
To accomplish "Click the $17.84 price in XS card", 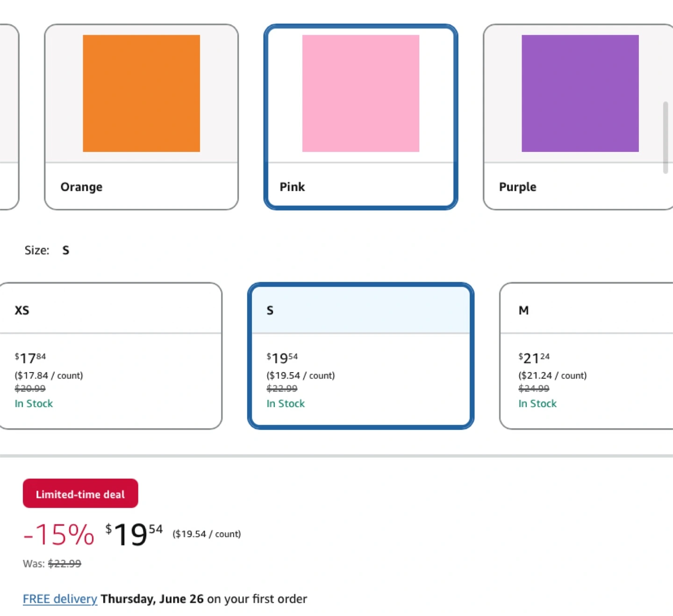I will (30, 358).
